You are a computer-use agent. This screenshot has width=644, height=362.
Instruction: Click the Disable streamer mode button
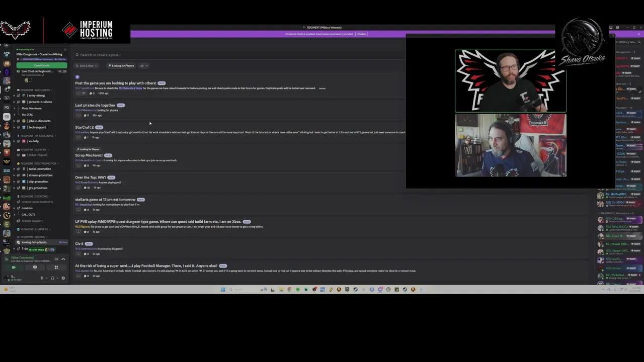[x=361, y=34]
